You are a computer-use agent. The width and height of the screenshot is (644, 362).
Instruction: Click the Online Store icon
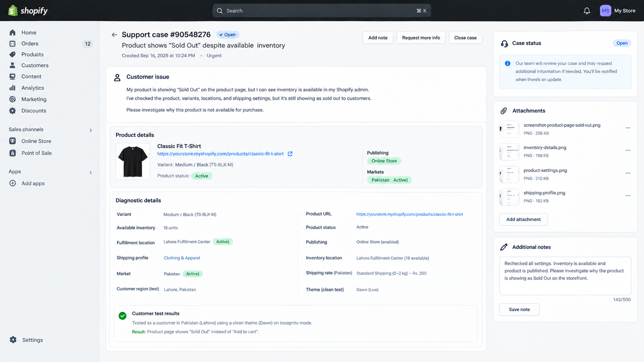(x=13, y=141)
